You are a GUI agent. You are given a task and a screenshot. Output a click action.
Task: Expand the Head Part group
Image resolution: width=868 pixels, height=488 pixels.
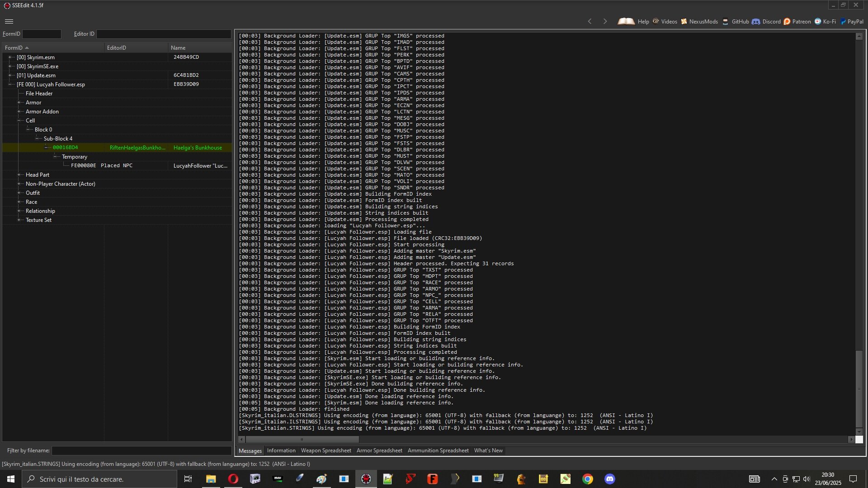pyautogui.click(x=19, y=175)
